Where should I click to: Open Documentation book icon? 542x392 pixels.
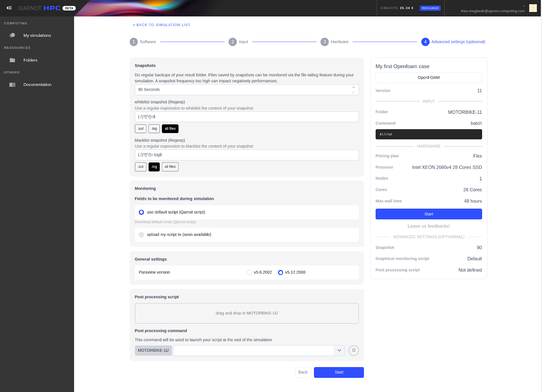click(x=12, y=85)
